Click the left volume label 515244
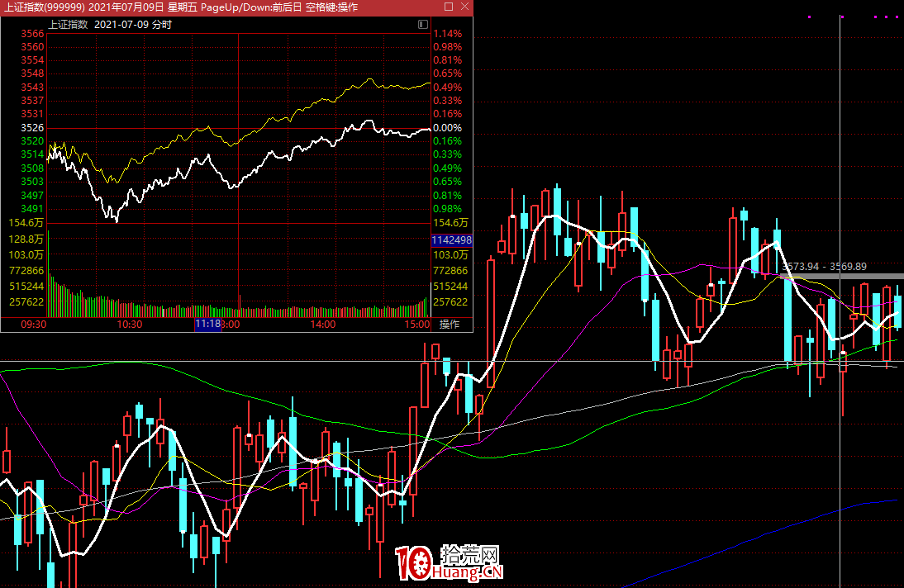The height and width of the screenshot is (588, 904). [26, 286]
